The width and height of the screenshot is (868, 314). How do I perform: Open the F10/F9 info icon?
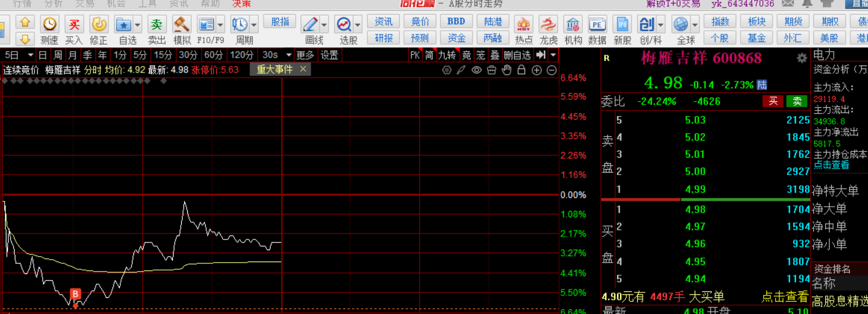coord(206,24)
